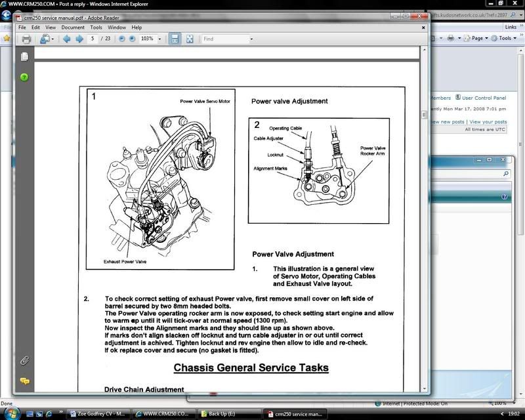
Task: Click the IE favorites star icon
Action: point(7,38)
